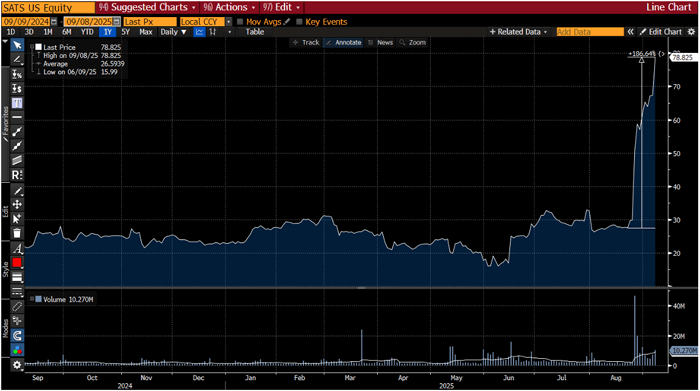Screen dimensions: 700x391
Task: Switch to line chart type icon
Action: click(x=200, y=32)
